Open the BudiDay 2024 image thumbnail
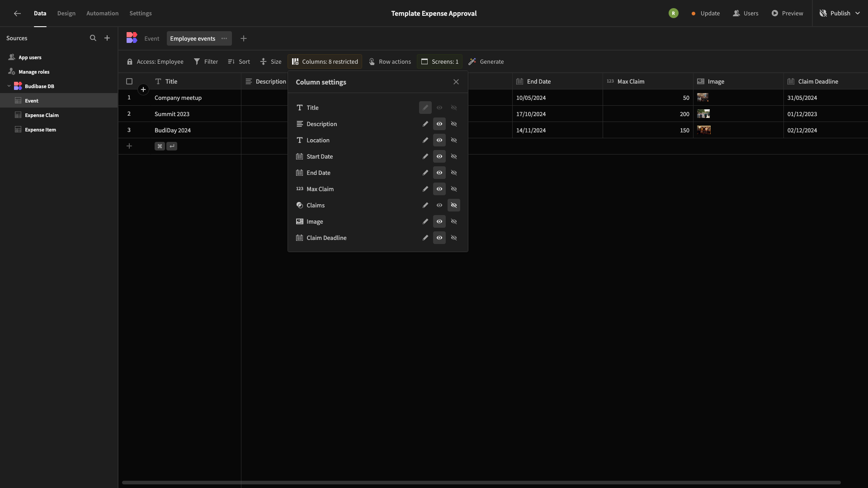 point(704,130)
